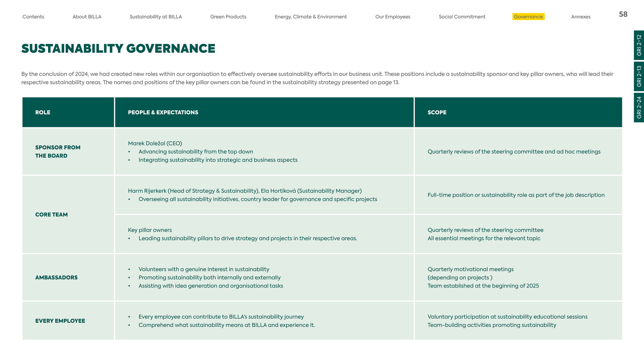
Task: Click 'Team established at the beginning of 2025'
Action: 483,286
